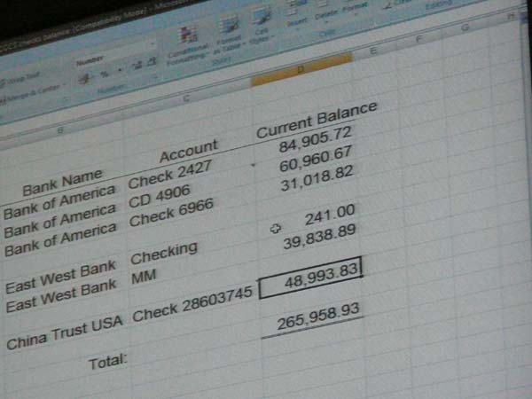The image size is (532, 399).
Task: Select cell with balance 84,905.72
Action: point(315,139)
